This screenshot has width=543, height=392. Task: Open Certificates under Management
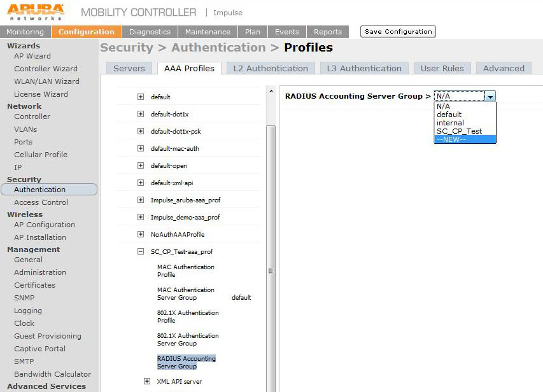click(x=34, y=285)
